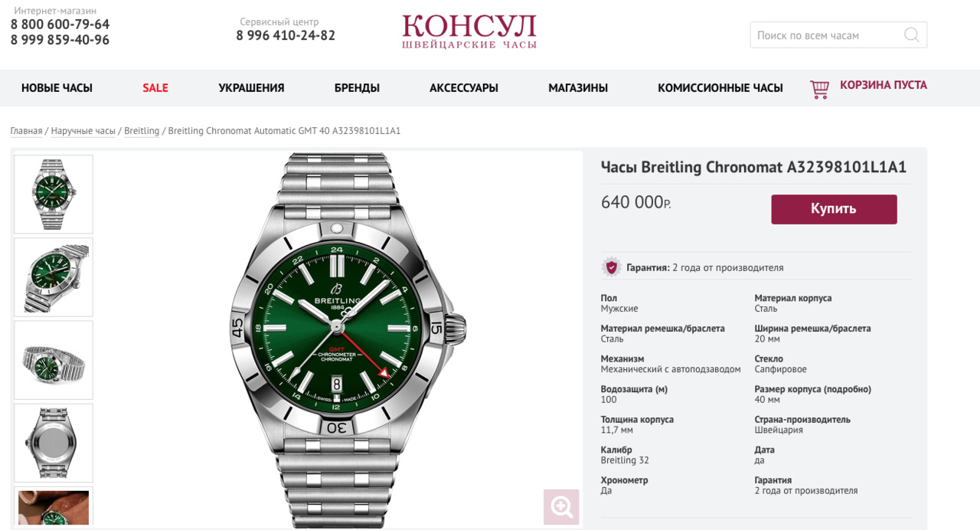Select first green dial front thumbnail
This screenshot has width=980, height=530.
[54, 195]
